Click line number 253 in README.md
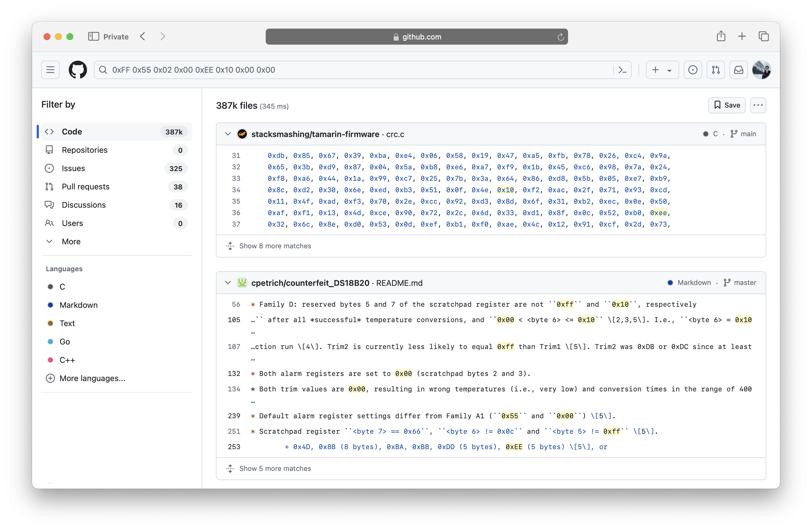 (234, 447)
